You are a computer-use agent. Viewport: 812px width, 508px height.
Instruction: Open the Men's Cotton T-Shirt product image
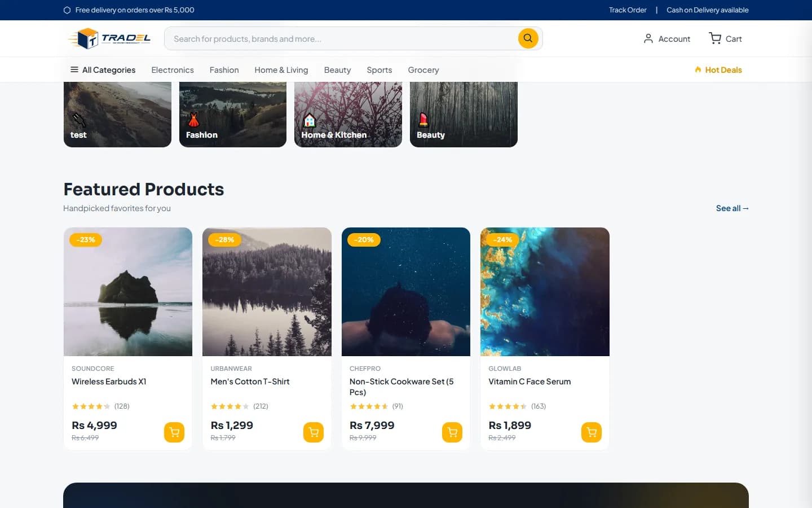click(x=267, y=292)
